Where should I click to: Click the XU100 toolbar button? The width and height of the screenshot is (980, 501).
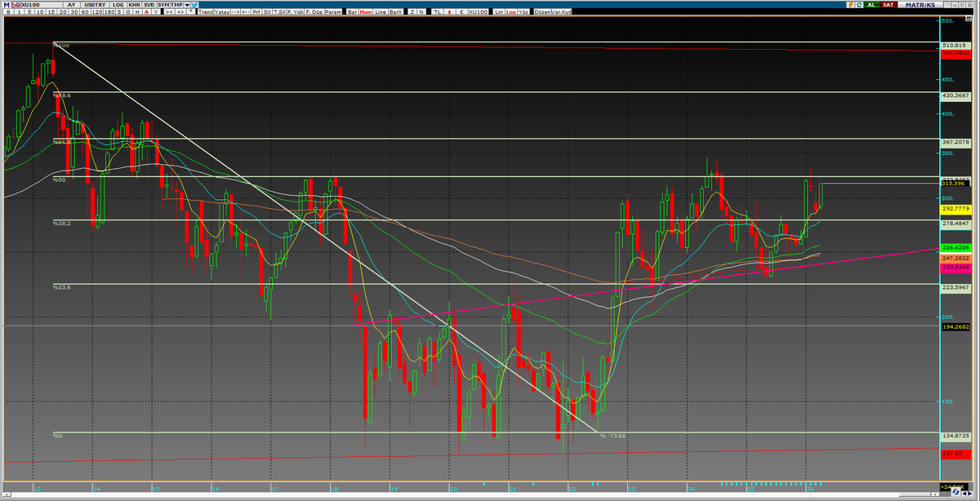point(478,12)
